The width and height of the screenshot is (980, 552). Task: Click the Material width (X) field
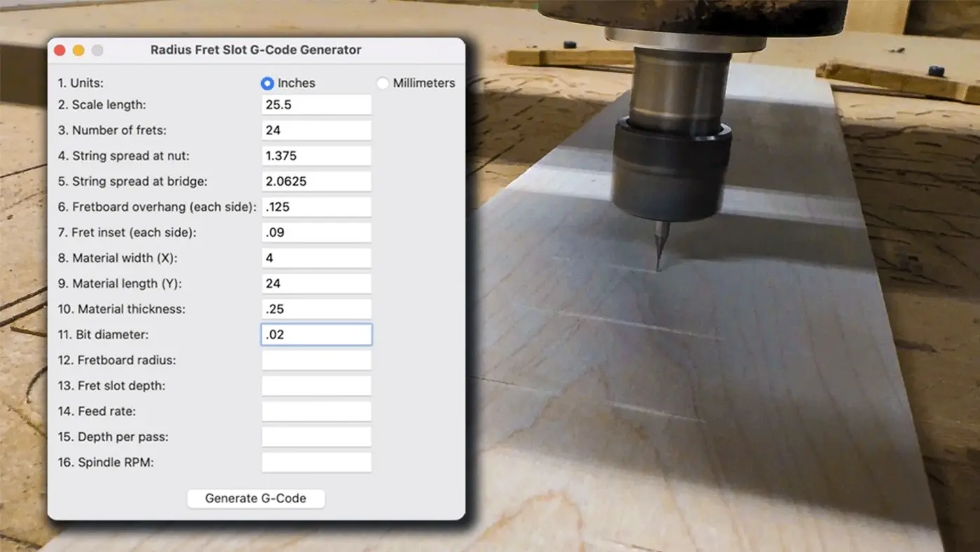[316, 258]
